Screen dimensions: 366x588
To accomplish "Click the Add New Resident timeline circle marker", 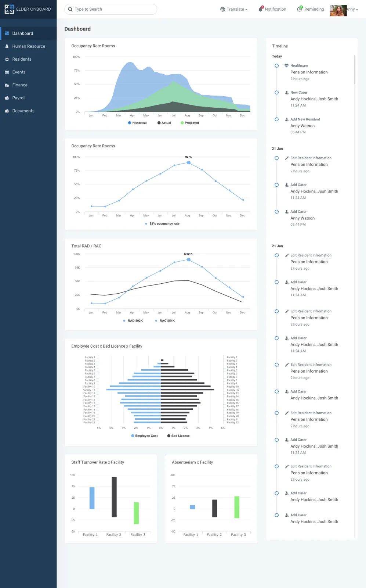I will [x=277, y=119].
